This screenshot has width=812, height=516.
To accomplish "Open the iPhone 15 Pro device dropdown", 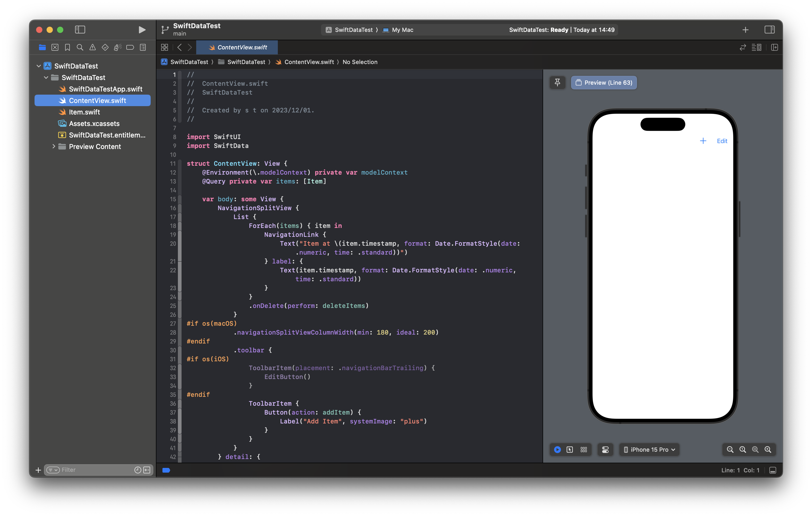I will tap(650, 450).
